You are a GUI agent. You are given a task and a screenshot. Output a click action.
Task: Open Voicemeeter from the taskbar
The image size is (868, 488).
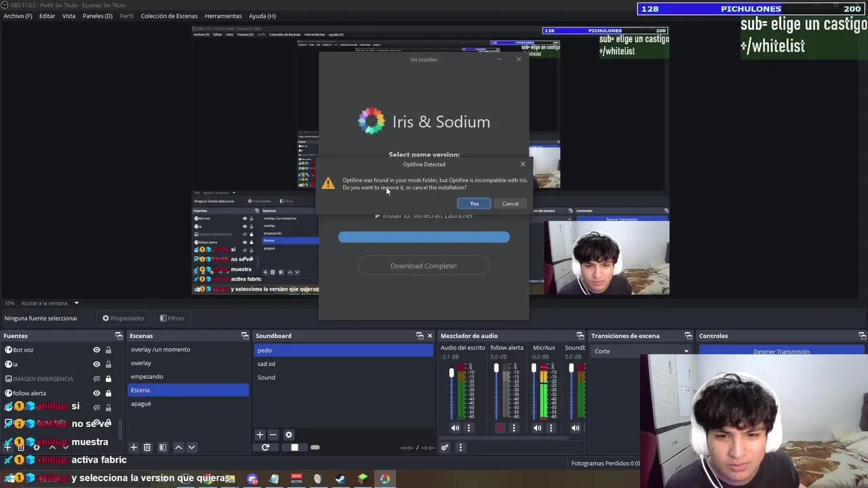pyautogui.click(x=296, y=479)
